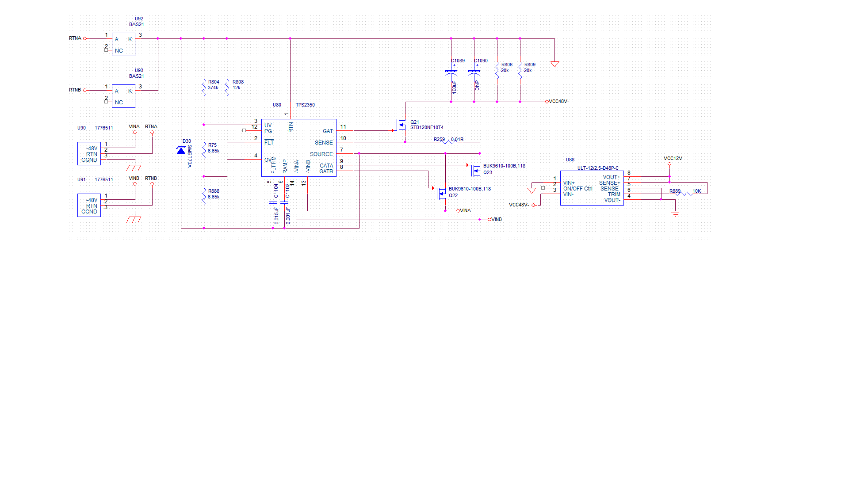Click the D30 blue diode symbol

click(x=181, y=150)
